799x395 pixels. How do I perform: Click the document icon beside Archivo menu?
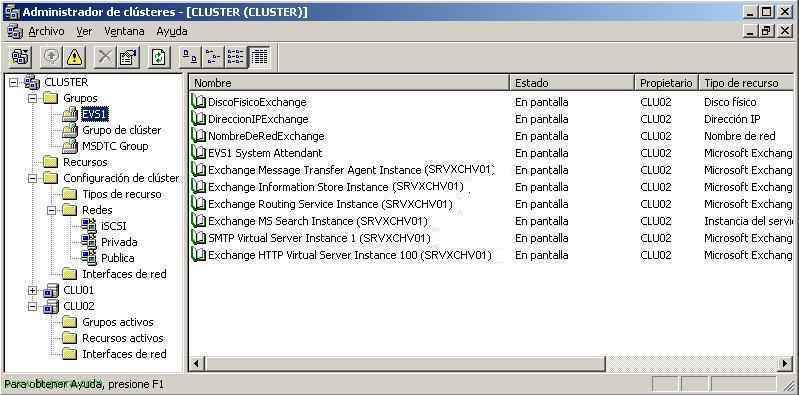tap(15, 32)
